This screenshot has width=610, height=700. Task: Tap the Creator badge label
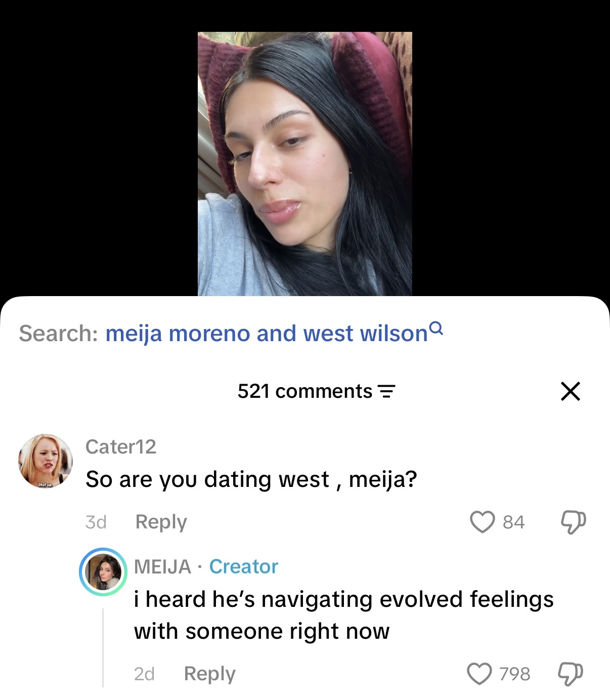[243, 566]
